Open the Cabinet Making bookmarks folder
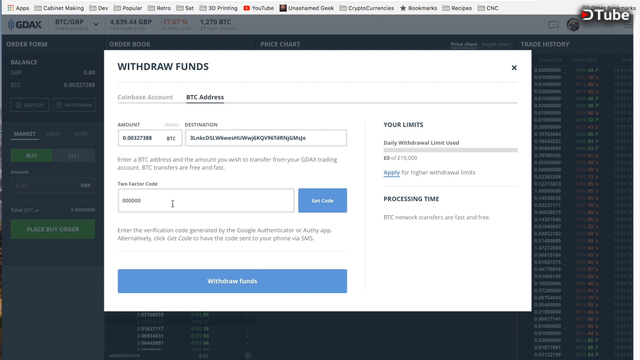Screen dimensions: 640x360 pos(59,8)
